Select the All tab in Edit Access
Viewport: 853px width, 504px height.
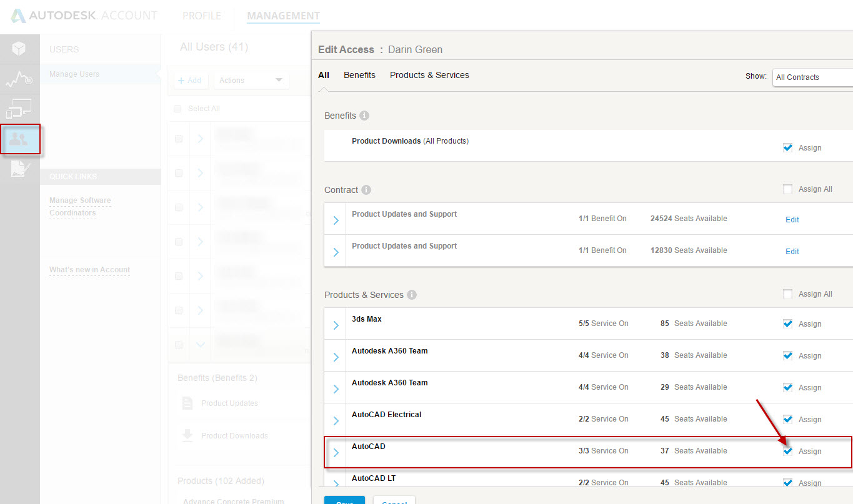[323, 75]
